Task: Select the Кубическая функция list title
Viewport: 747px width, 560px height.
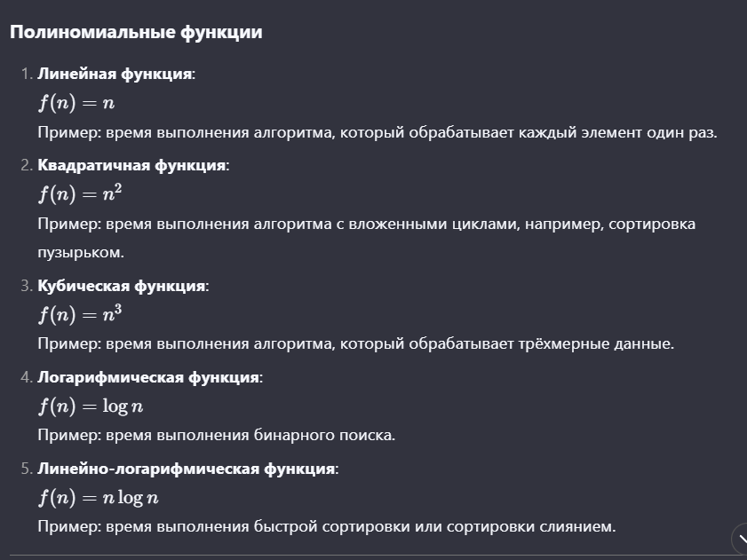Action: 123,286
